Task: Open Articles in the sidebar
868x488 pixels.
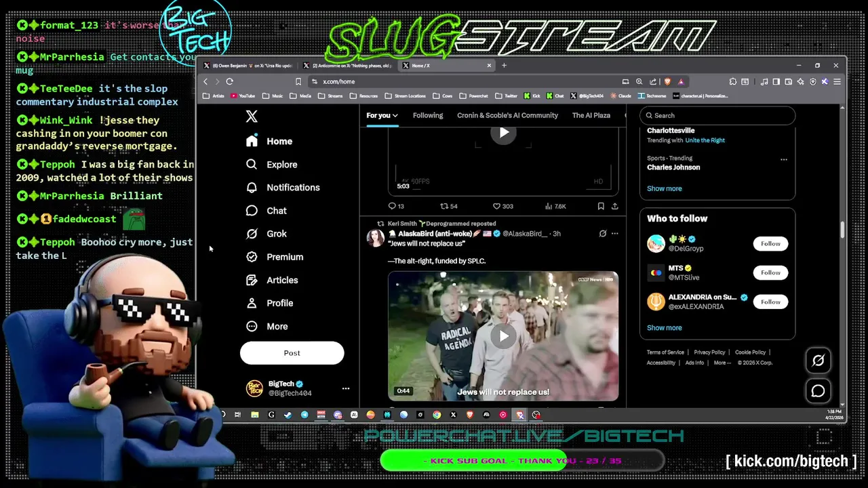Action: tap(272, 280)
